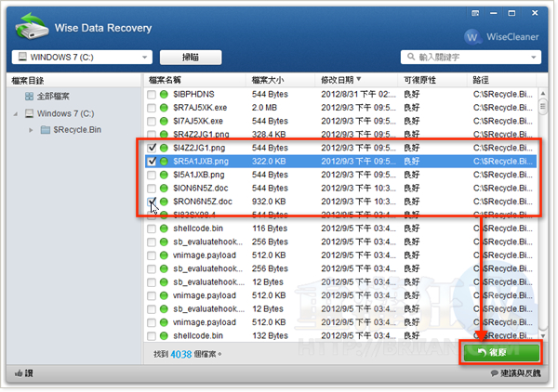Check the $I5A1JXB.png checkbox
Image resolution: width=558 pixels, height=392 pixels.
pos(152,175)
